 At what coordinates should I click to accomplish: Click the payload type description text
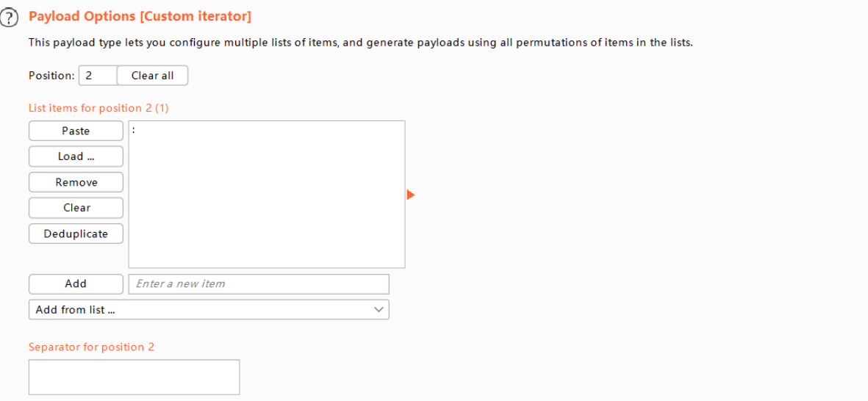point(360,43)
